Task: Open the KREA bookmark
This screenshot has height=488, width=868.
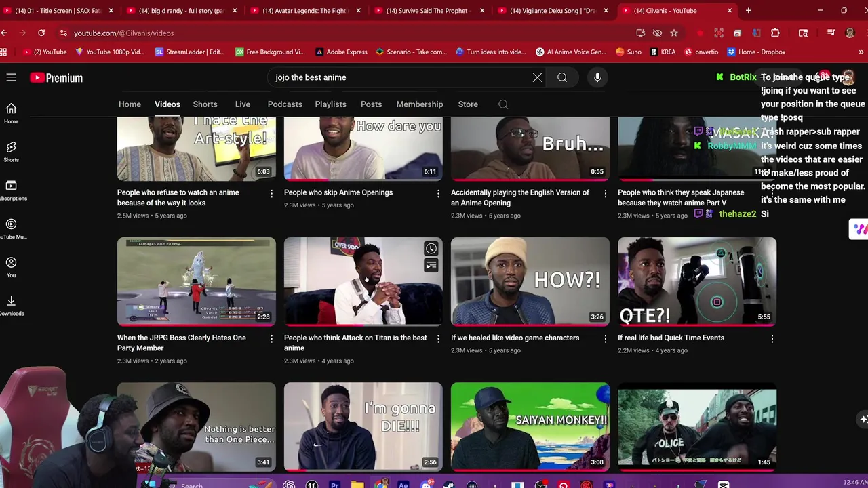Action: click(x=663, y=52)
